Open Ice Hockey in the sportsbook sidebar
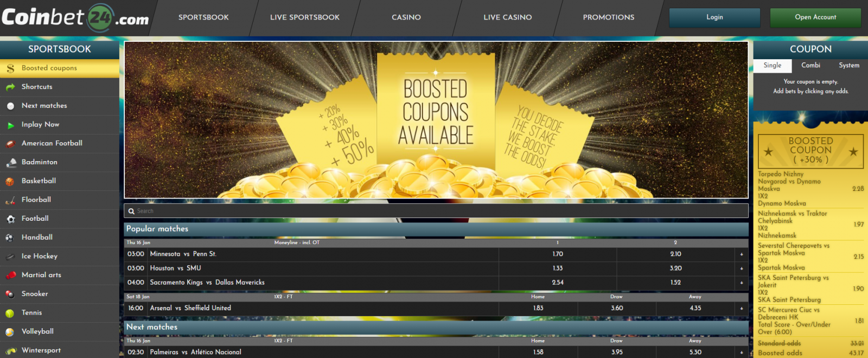 click(x=60, y=257)
